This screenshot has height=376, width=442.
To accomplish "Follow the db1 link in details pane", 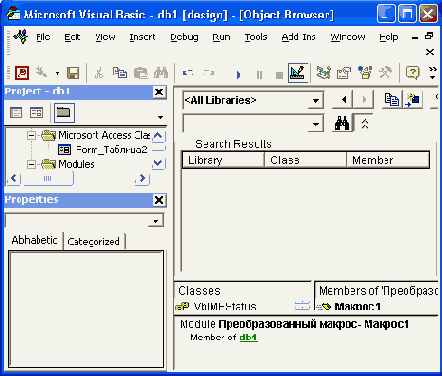I will (x=249, y=337).
